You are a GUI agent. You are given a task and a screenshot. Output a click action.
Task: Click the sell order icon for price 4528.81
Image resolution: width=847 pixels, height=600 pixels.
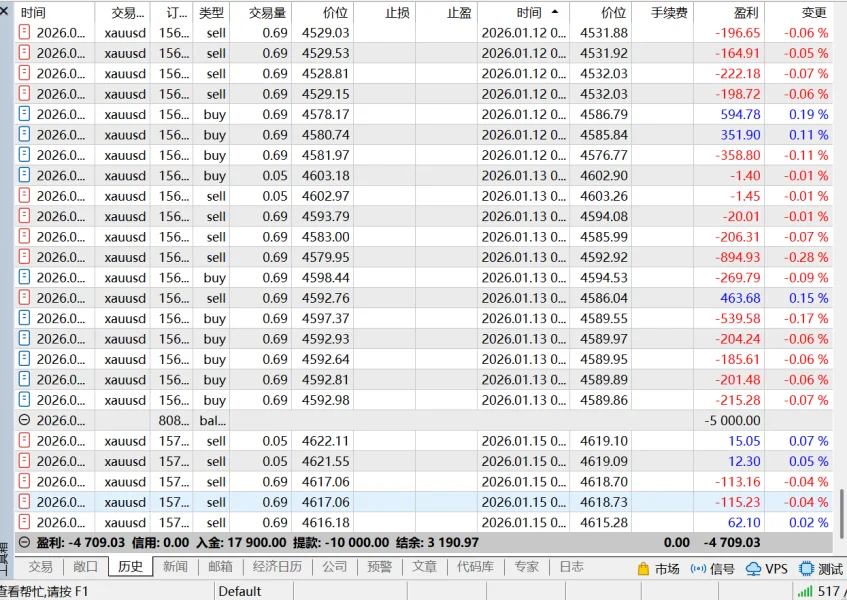pyautogui.click(x=24, y=73)
